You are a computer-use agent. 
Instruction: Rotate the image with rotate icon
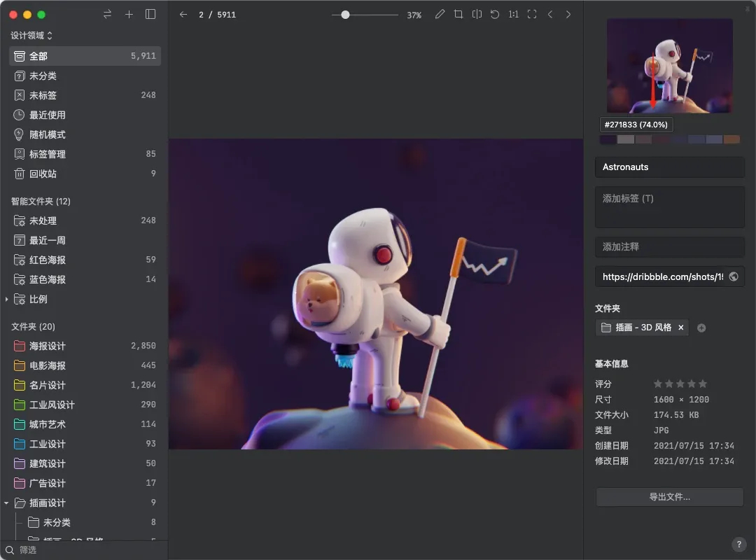click(495, 15)
